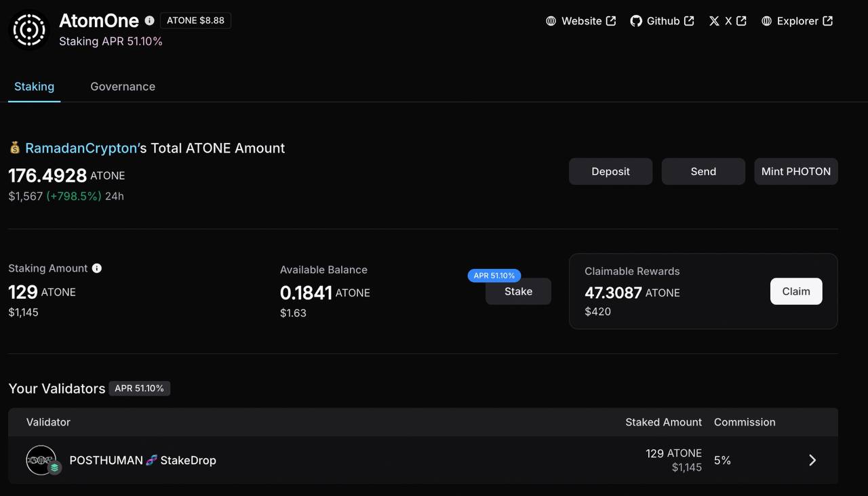The width and height of the screenshot is (868, 496).
Task: Expand the POSTHUMAN validator row chevron
Action: 812,460
